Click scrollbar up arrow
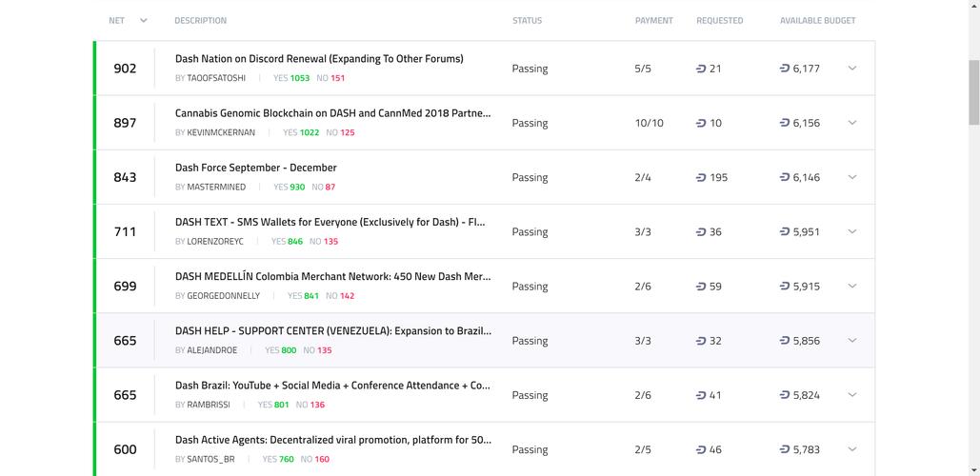The height and width of the screenshot is (476, 980). click(x=974, y=5)
